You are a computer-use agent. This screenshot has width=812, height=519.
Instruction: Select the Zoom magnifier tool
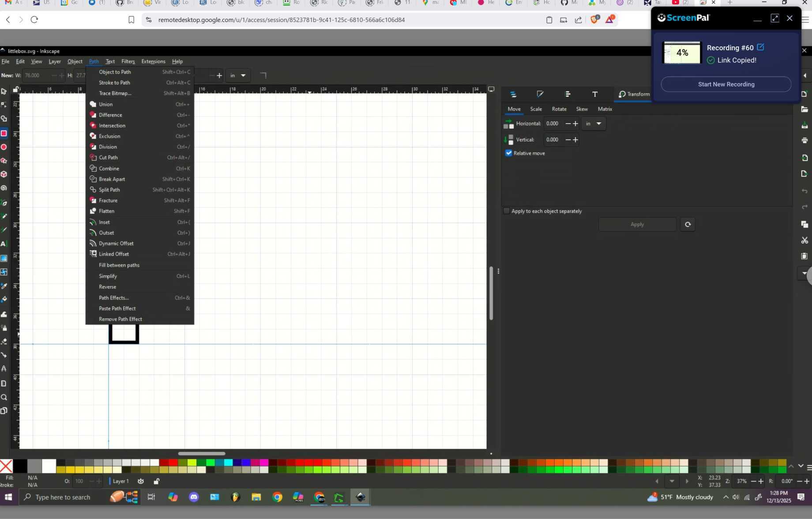(4, 397)
